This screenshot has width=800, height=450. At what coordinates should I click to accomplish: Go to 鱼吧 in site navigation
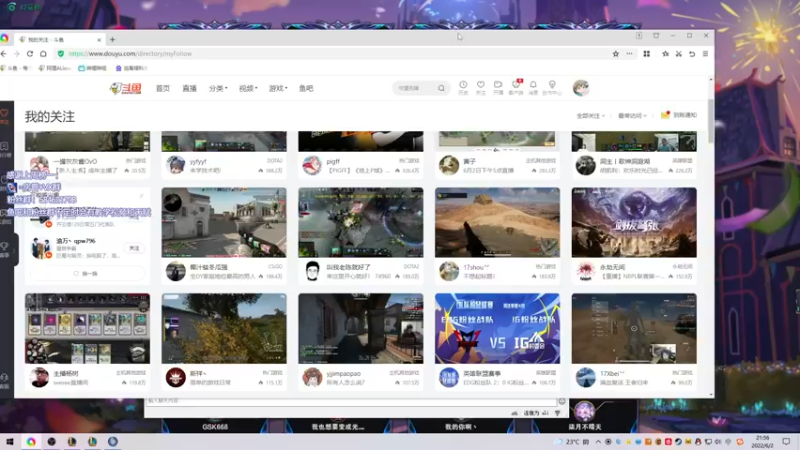(x=306, y=88)
